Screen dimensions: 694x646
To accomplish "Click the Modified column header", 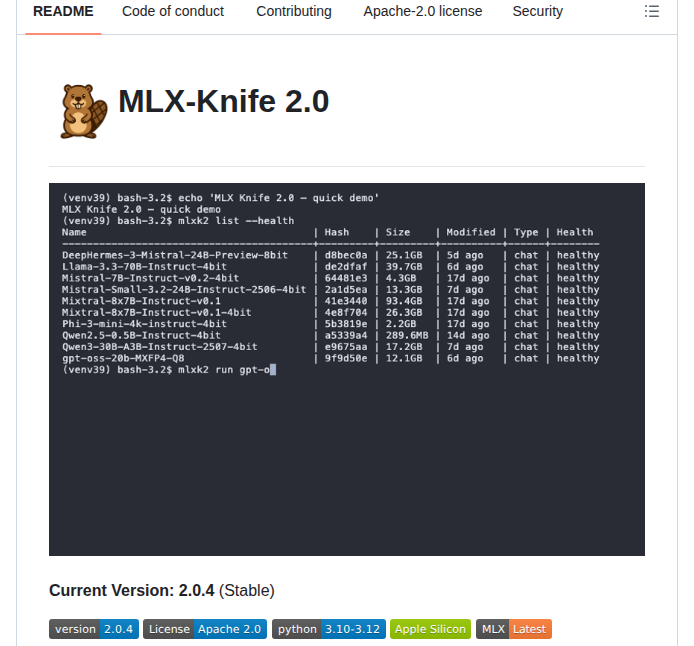I will tap(471, 232).
